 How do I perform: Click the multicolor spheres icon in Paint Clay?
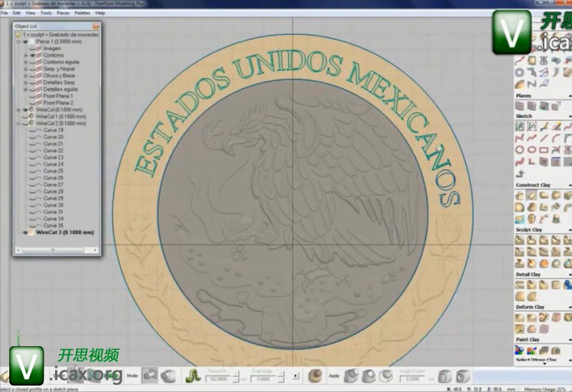tap(520, 351)
